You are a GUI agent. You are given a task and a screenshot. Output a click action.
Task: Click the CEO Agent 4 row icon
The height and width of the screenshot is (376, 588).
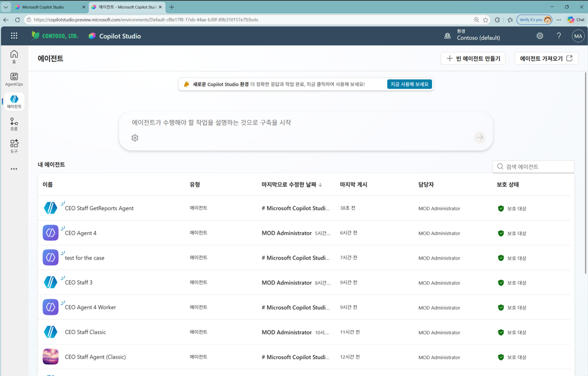click(x=51, y=233)
